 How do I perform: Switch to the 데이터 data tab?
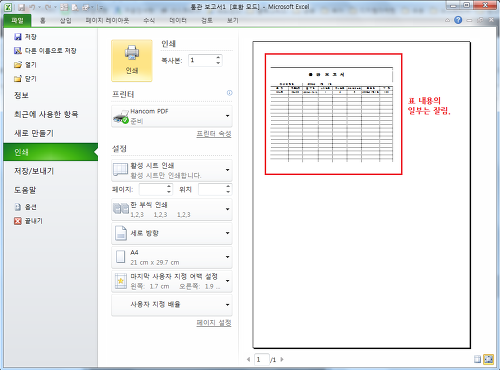[x=178, y=21]
